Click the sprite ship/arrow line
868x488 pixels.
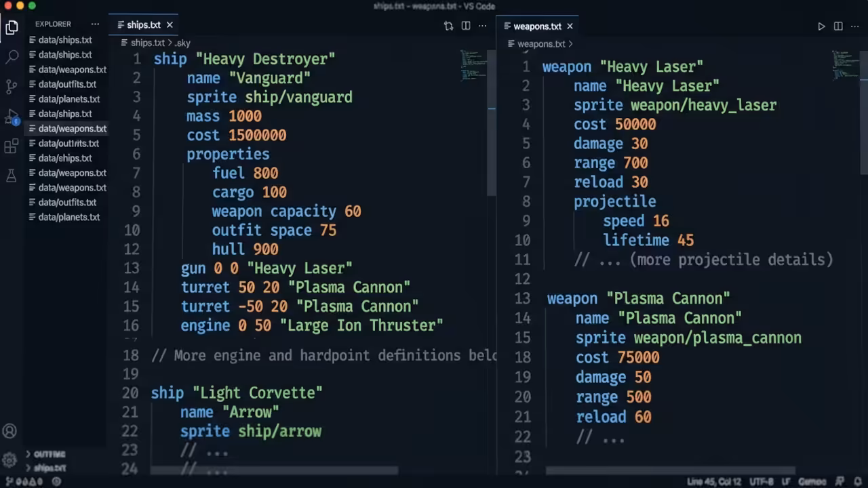pyautogui.click(x=251, y=430)
